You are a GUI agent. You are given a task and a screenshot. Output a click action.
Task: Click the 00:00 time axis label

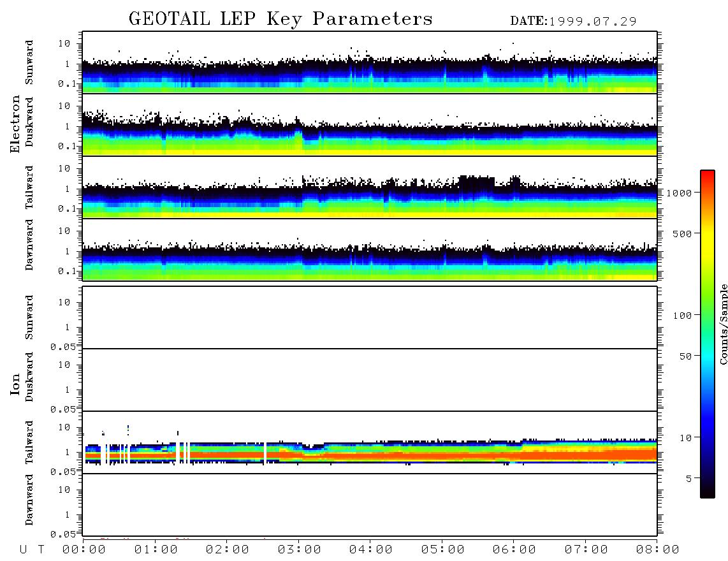[84, 550]
